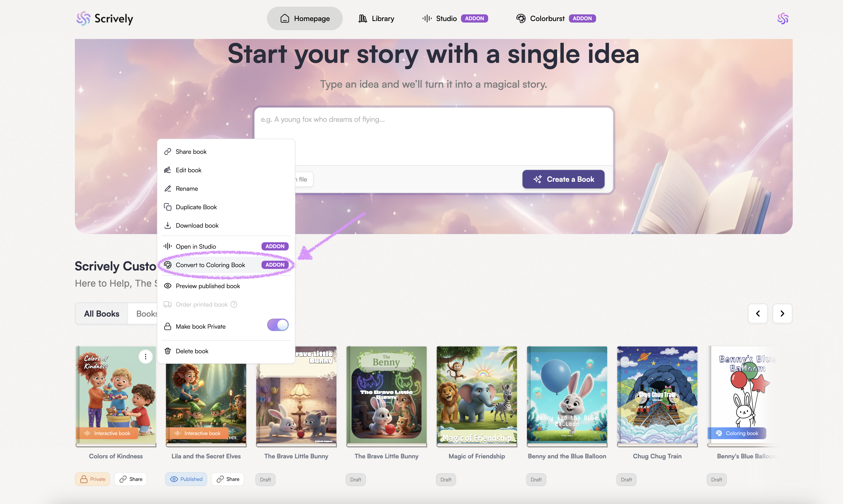843x504 pixels.
Task: Click the Scrively logo in header
Action: coord(105,18)
